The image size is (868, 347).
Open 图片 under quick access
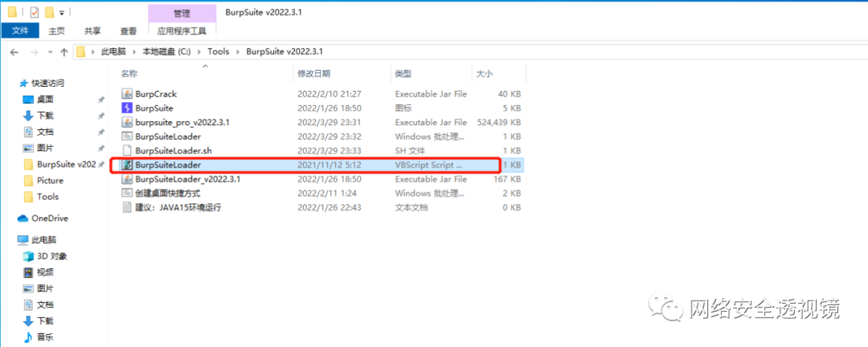pyautogui.click(x=45, y=149)
